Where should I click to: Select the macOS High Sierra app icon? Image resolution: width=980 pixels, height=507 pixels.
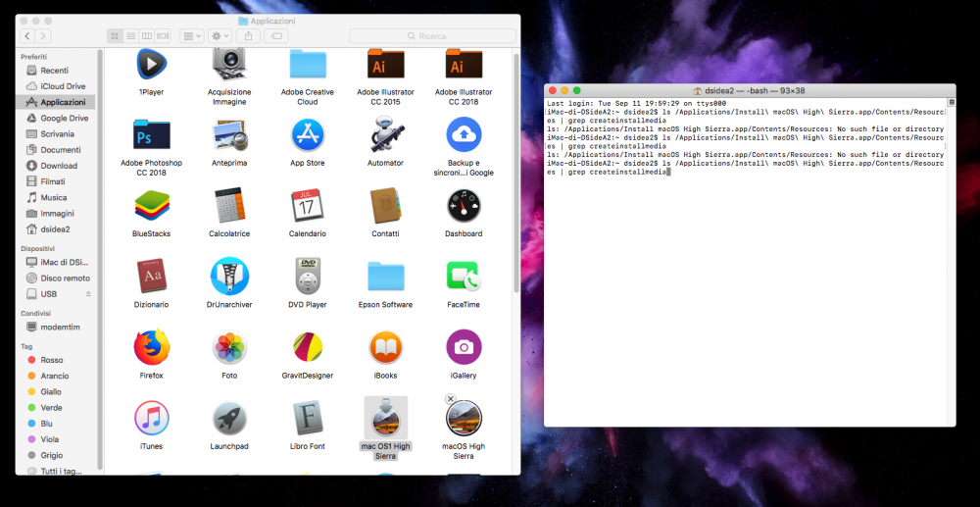click(464, 418)
